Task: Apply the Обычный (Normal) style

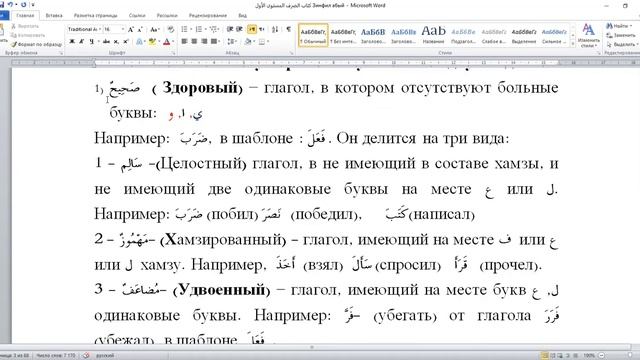Action: pyautogui.click(x=313, y=35)
